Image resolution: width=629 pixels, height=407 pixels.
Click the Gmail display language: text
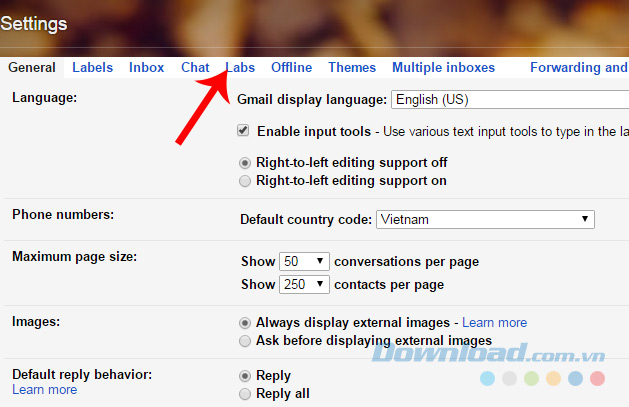tap(312, 99)
